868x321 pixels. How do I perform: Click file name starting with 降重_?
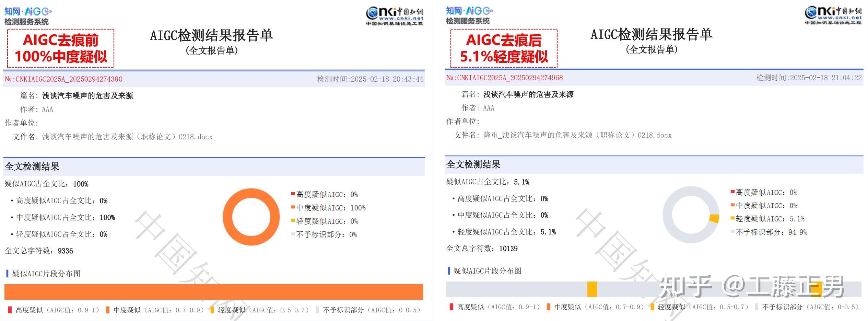tap(577, 135)
